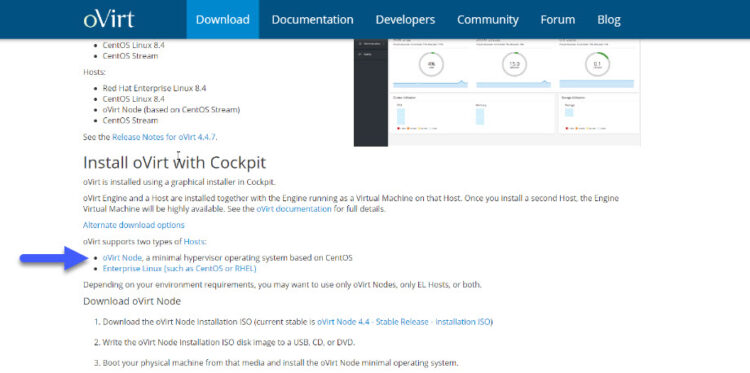Open Enterprise Linux (CentOS or RHEL) link
The height and width of the screenshot is (373, 750).
179,269
